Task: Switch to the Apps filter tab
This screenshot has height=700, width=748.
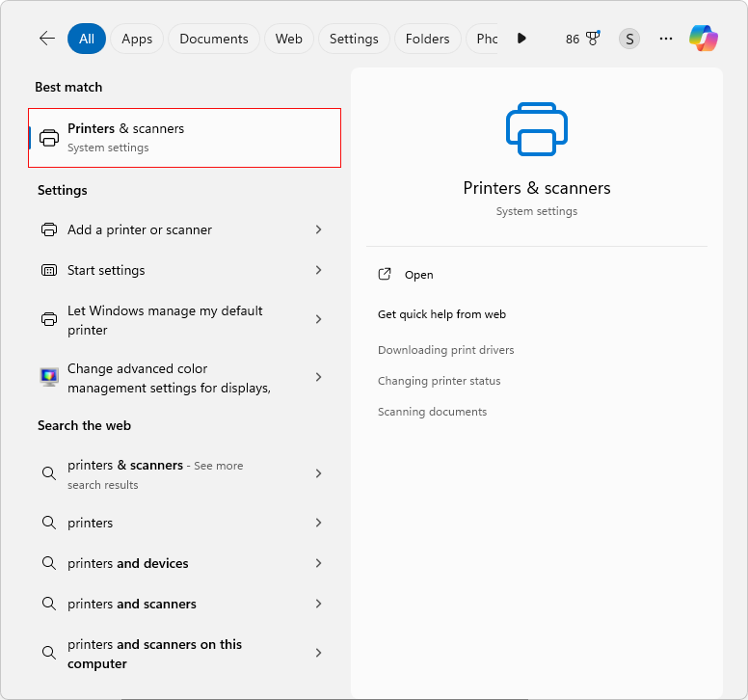Action: point(137,39)
